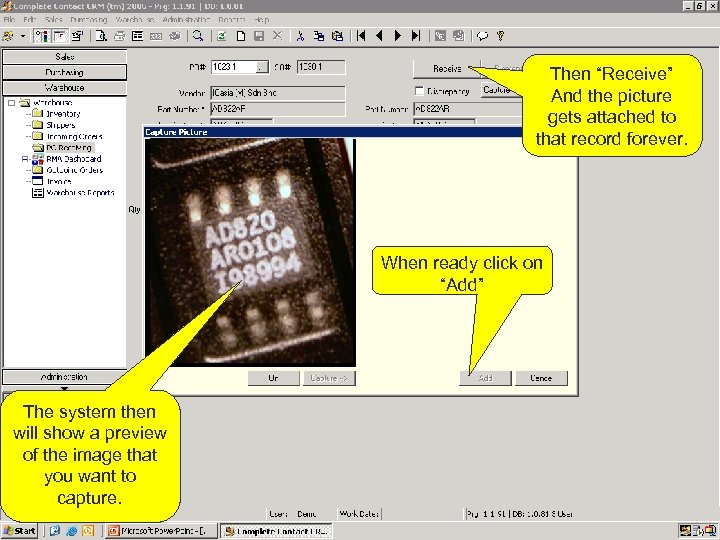Screen dimensions: 720x540
Task: Open the Edit menu
Action: 30,20
